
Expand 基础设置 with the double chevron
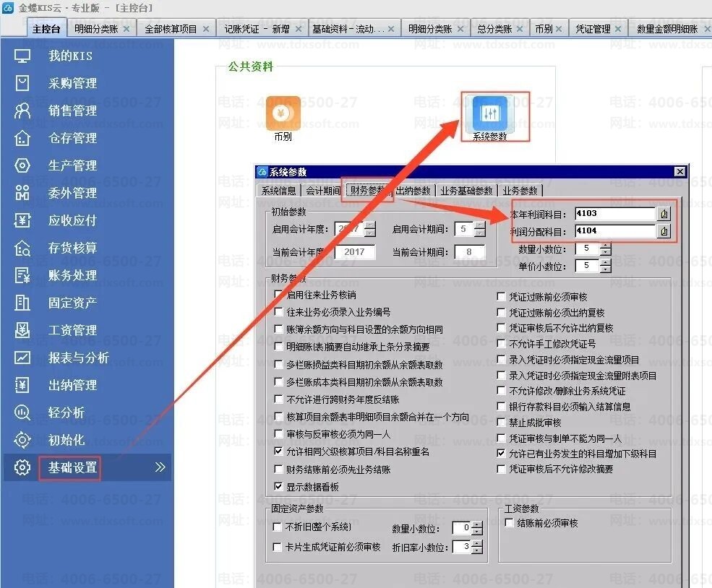[160, 467]
